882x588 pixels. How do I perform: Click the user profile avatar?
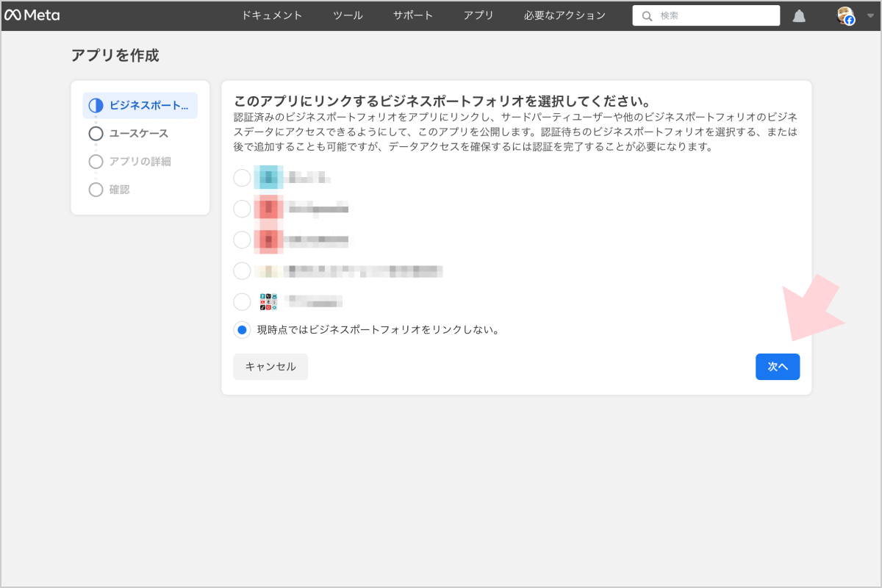pyautogui.click(x=845, y=16)
